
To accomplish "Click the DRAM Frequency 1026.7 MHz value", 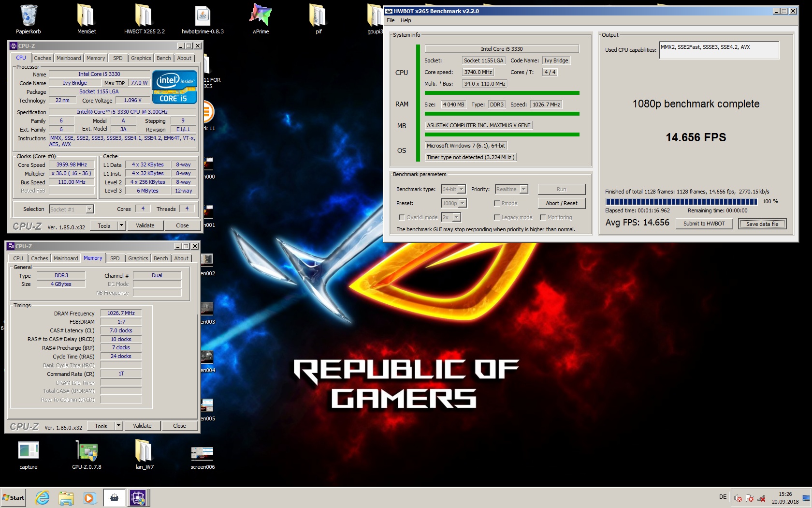I will [121, 313].
